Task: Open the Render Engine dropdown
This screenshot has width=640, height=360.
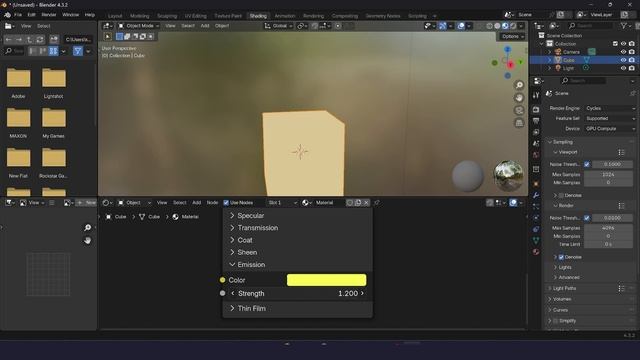Action: pos(610,108)
